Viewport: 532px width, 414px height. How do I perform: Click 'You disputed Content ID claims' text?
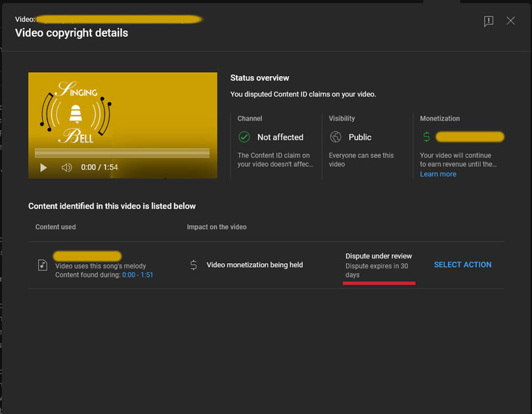click(x=303, y=94)
